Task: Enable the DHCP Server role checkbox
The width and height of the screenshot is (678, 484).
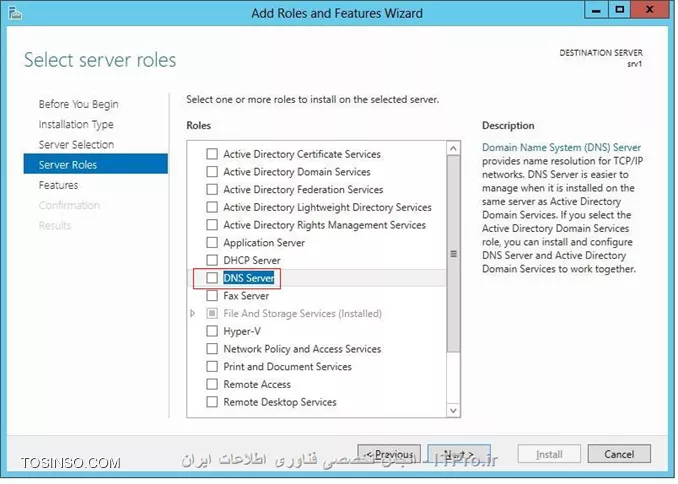Action: click(212, 260)
